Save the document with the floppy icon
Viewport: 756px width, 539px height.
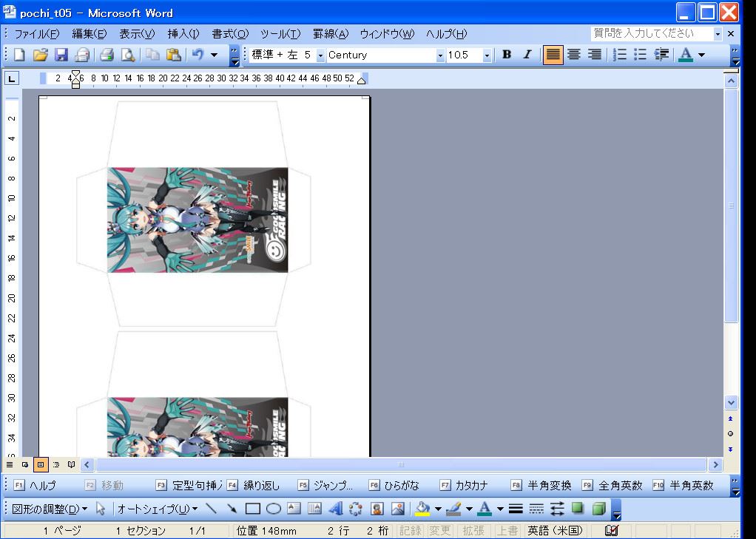tap(61, 55)
